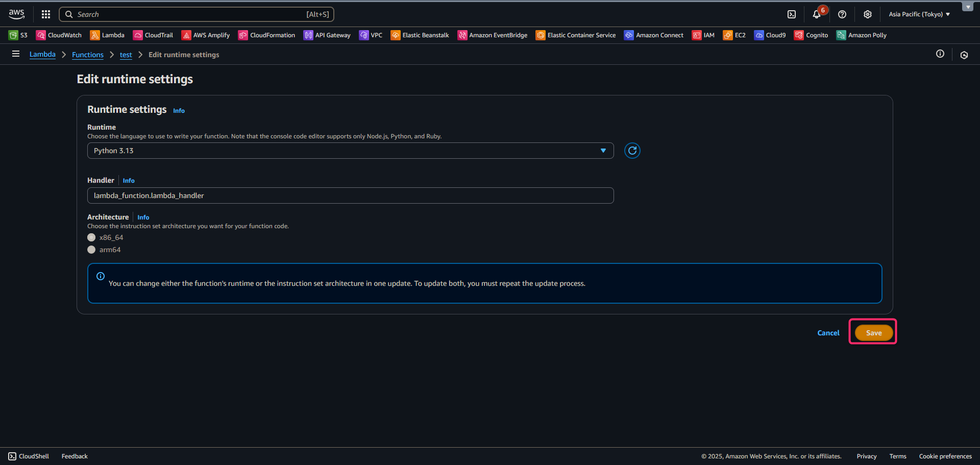The width and height of the screenshot is (980, 465).
Task: Save the runtime settings
Action: tap(873, 333)
